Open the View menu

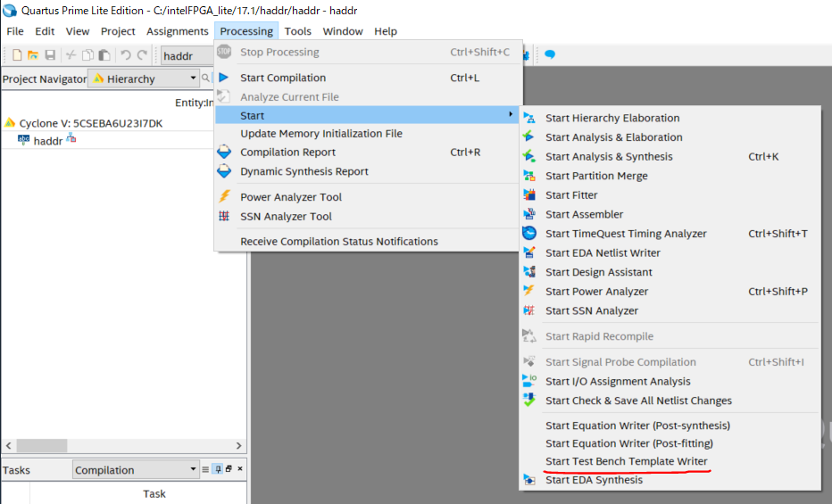(x=78, y=31)
